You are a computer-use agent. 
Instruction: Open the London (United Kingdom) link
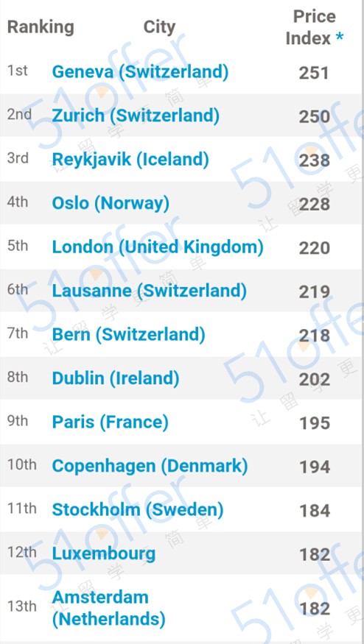coord(158,247)
